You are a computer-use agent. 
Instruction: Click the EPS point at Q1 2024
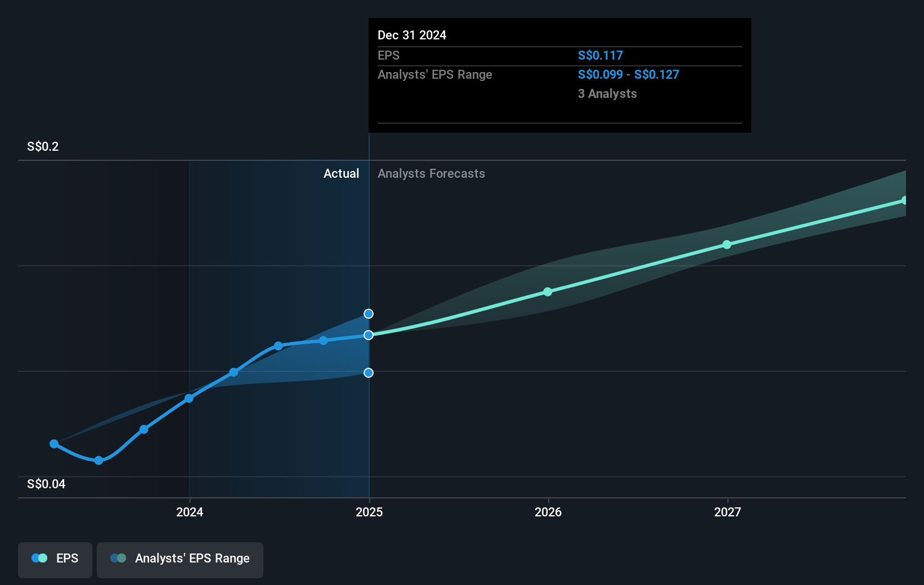pos(234,372)
